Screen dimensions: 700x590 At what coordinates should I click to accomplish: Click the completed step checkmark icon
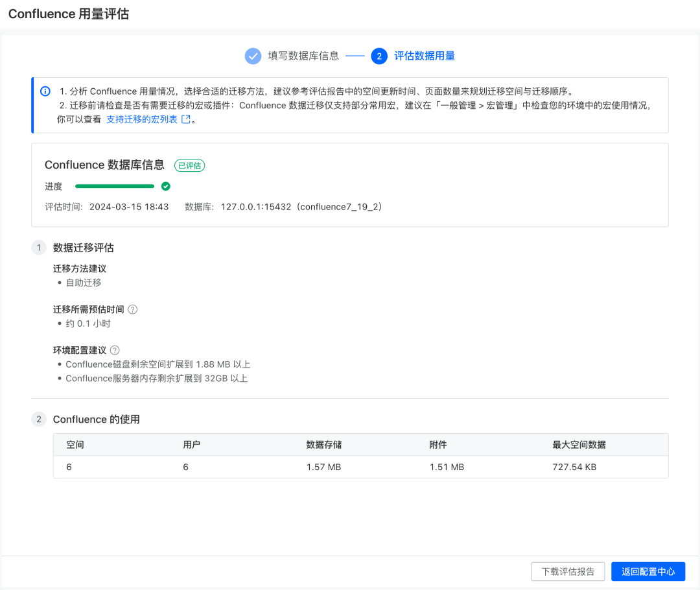tap(253, 56)
